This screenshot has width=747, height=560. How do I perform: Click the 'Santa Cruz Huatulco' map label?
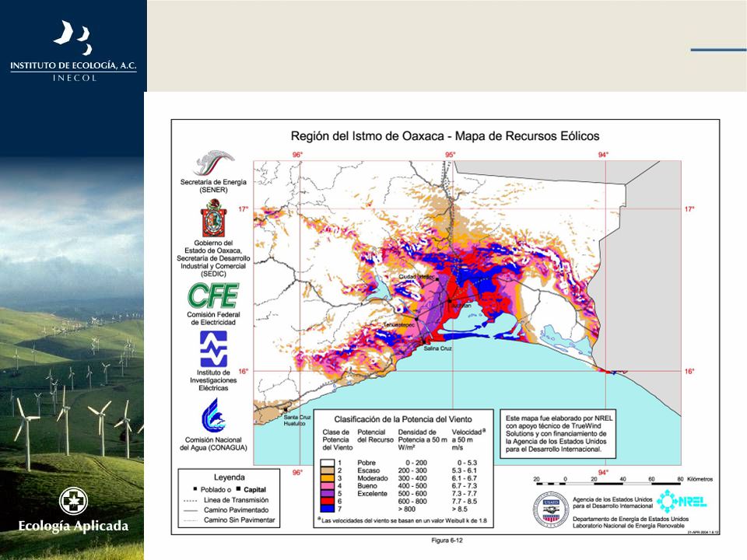tap(296, 420)
